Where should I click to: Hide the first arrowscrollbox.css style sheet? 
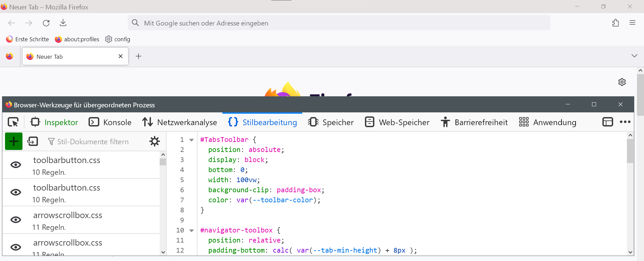[16, 220]
